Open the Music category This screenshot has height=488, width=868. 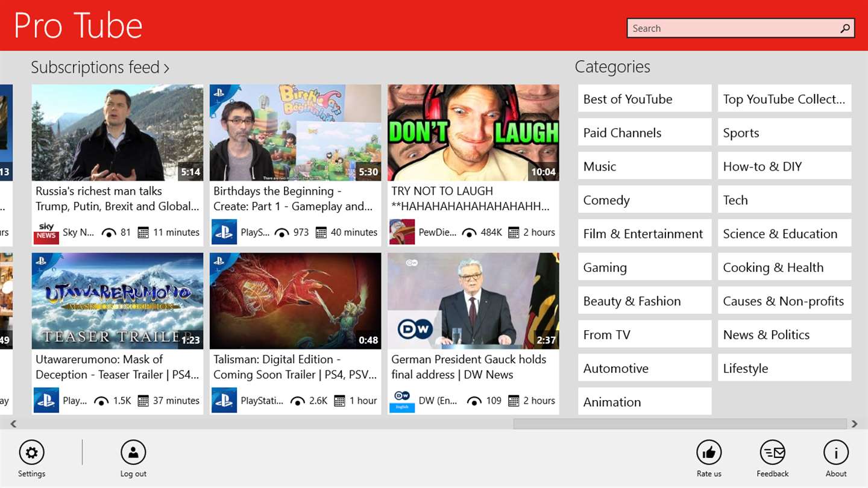click(x=645, y=166)
